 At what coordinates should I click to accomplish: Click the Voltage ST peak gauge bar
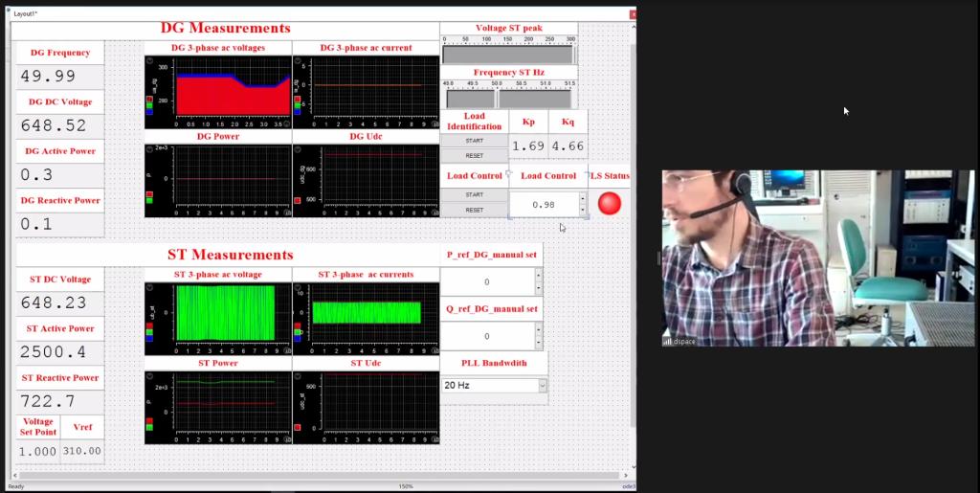508,56
